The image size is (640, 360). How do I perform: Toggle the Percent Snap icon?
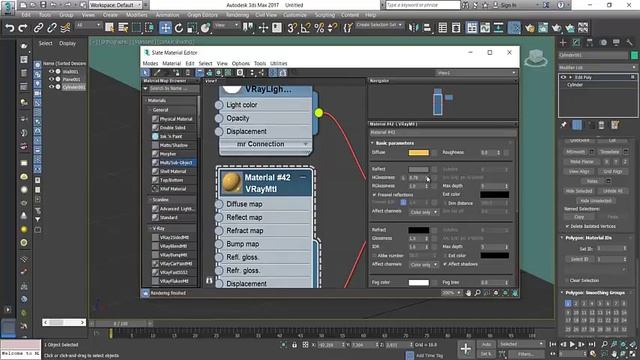pyautogui.click(x=319, y=28)
